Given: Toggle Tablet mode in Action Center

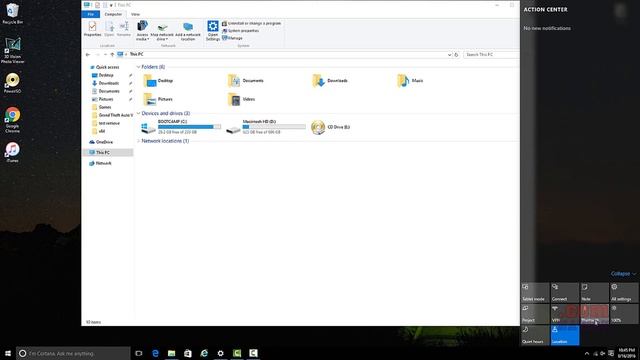Looking at the screenshot, I should coord(535,293).
